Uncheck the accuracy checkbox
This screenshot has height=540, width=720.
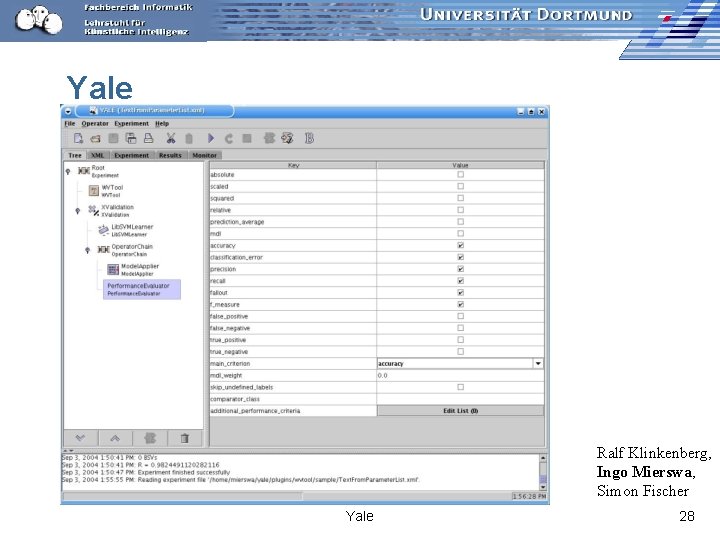[x=461, y=245]
